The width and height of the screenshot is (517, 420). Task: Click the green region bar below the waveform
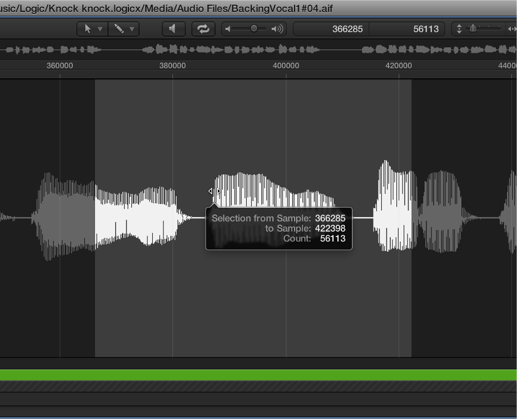pyautogui.click(x=258, y=375)
